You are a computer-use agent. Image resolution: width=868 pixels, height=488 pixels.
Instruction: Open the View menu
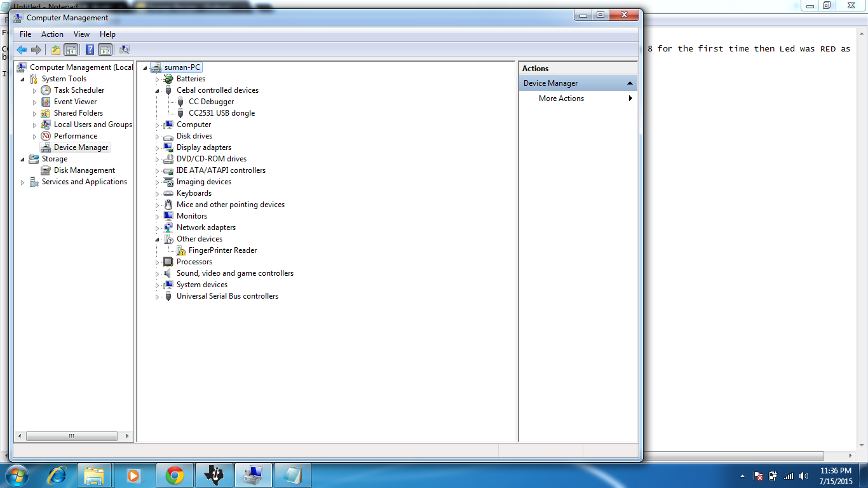[81, 34]
